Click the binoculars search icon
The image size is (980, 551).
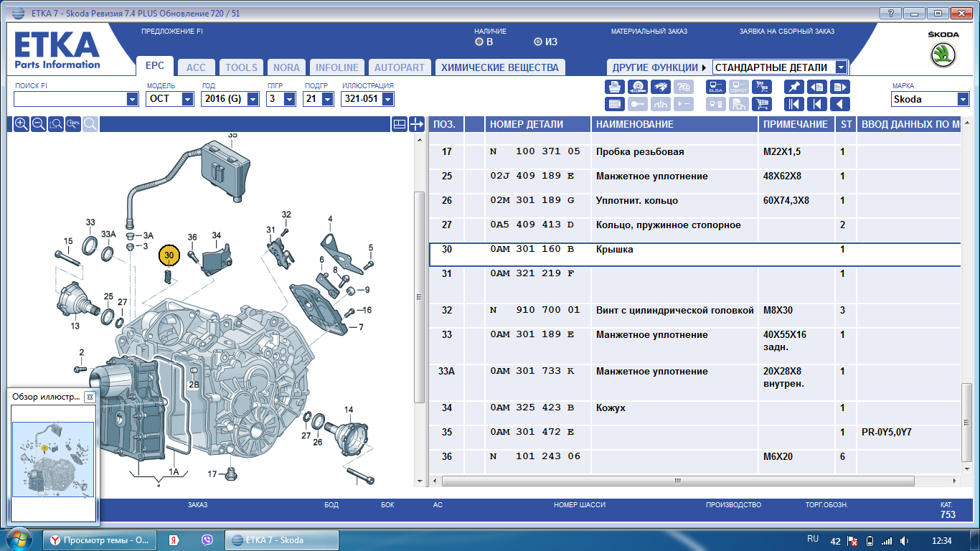(661, 87)
